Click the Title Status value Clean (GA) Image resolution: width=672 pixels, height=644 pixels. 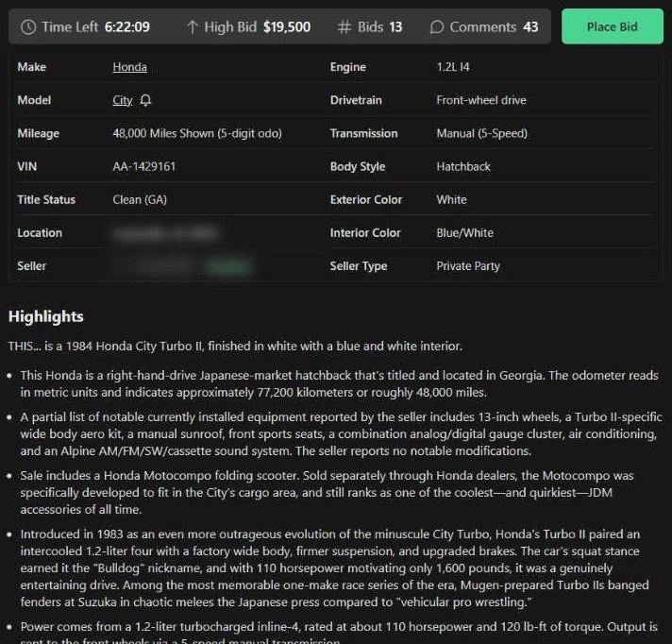(x=140, y=200)
